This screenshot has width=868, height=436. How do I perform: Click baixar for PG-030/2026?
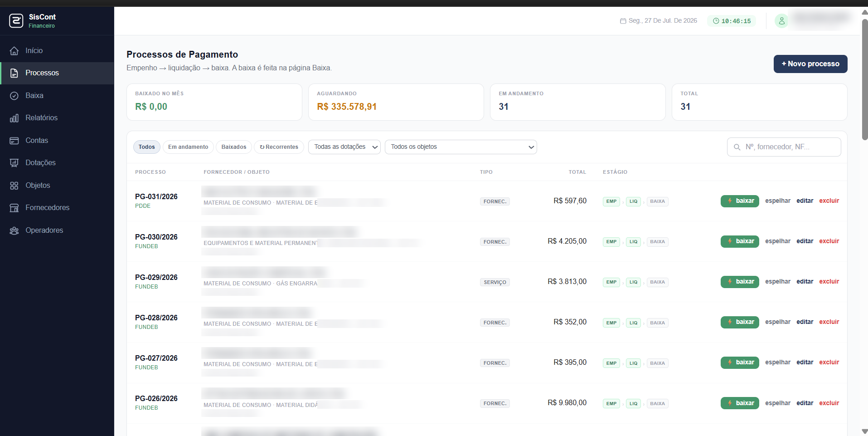click(x=740, y=241)
